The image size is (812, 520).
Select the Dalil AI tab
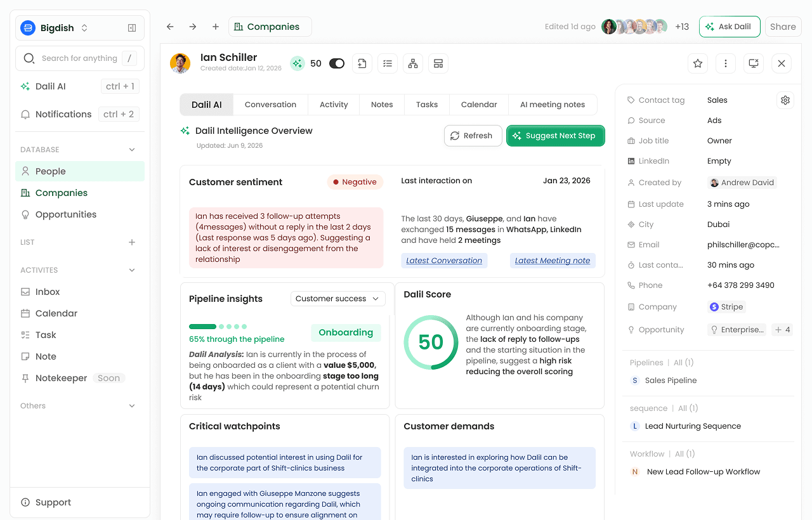(x=207, y=105)
